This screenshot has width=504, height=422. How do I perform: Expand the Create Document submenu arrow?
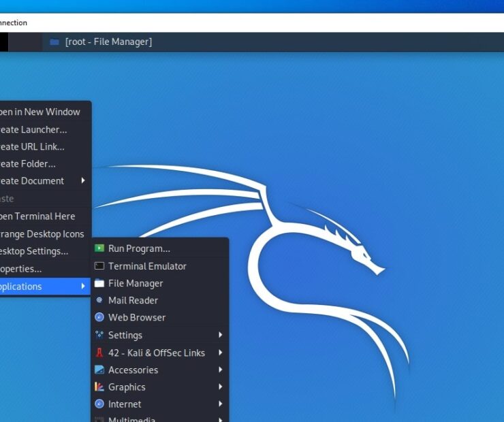point(83,180)
